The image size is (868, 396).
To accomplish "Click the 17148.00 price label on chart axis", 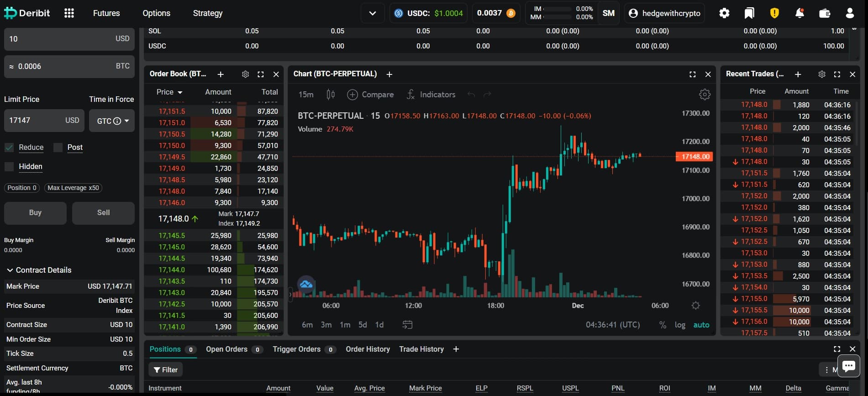I will 694,157.
